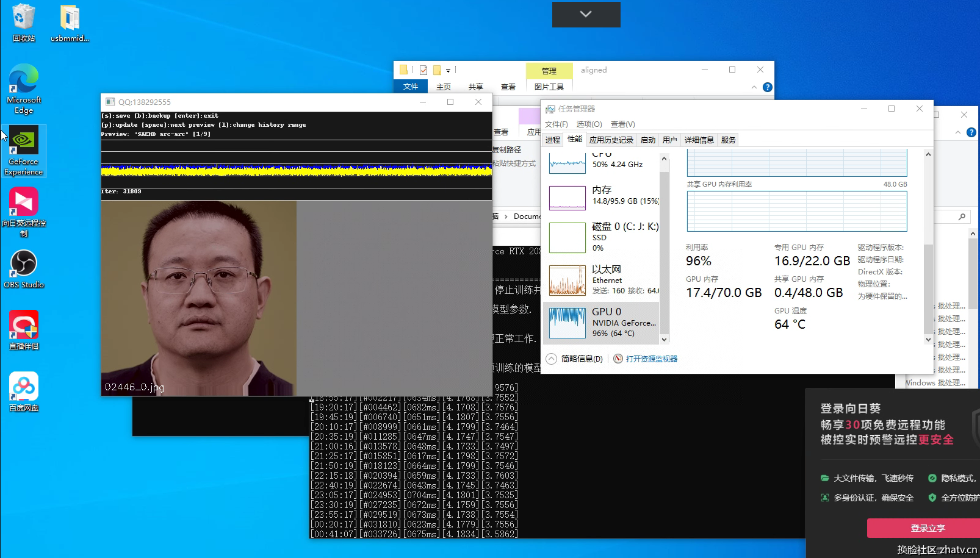This screenshot has width=980, height=558.
Task: Select the GeForce Experience desktop icon
Action: coord(24,151)
